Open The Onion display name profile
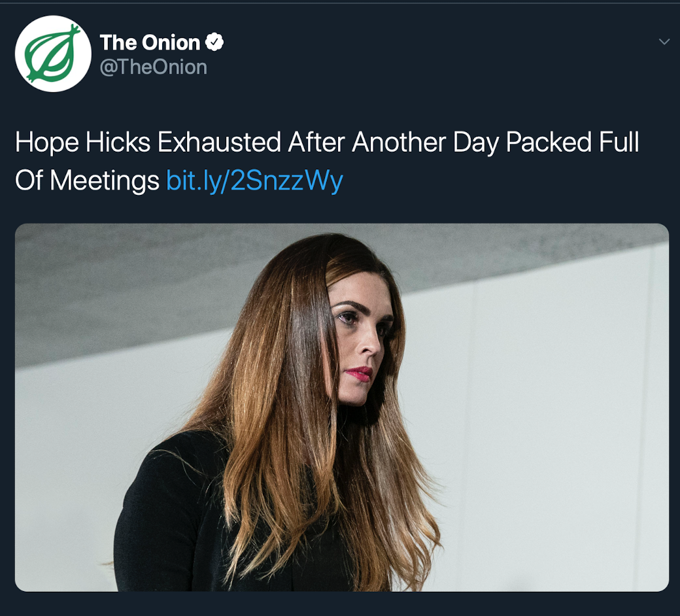This screenshot has width=680, height=616. coord(150,43)
